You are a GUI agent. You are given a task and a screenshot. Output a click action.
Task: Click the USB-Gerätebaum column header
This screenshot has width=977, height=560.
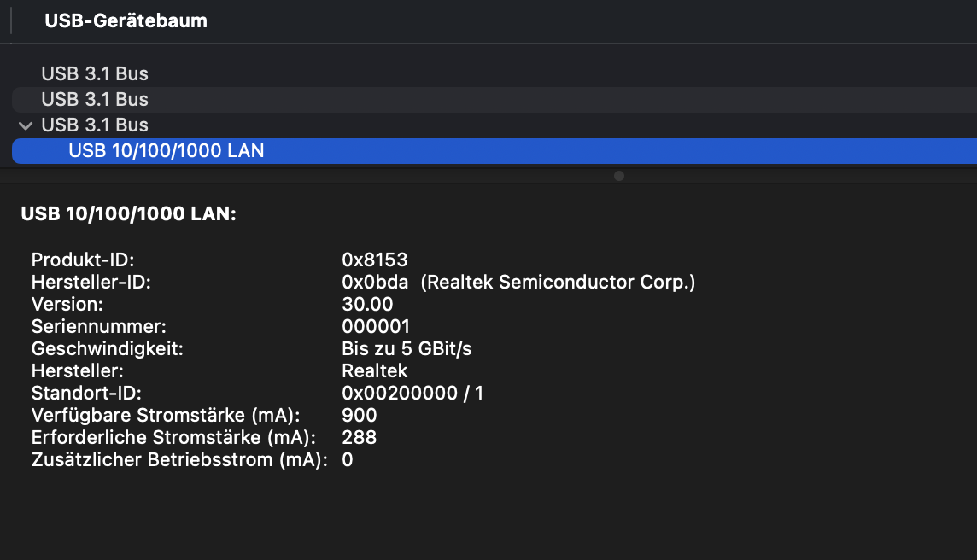point(126,21)
